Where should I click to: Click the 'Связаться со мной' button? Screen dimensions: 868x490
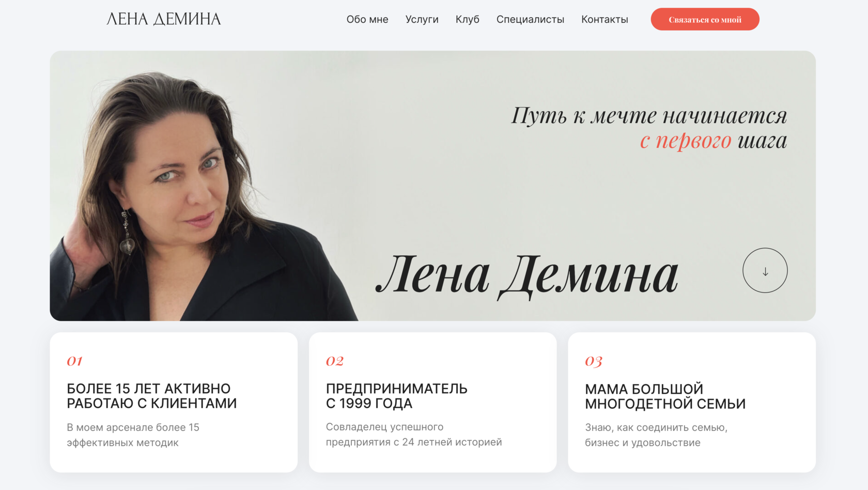click(705, 19)
